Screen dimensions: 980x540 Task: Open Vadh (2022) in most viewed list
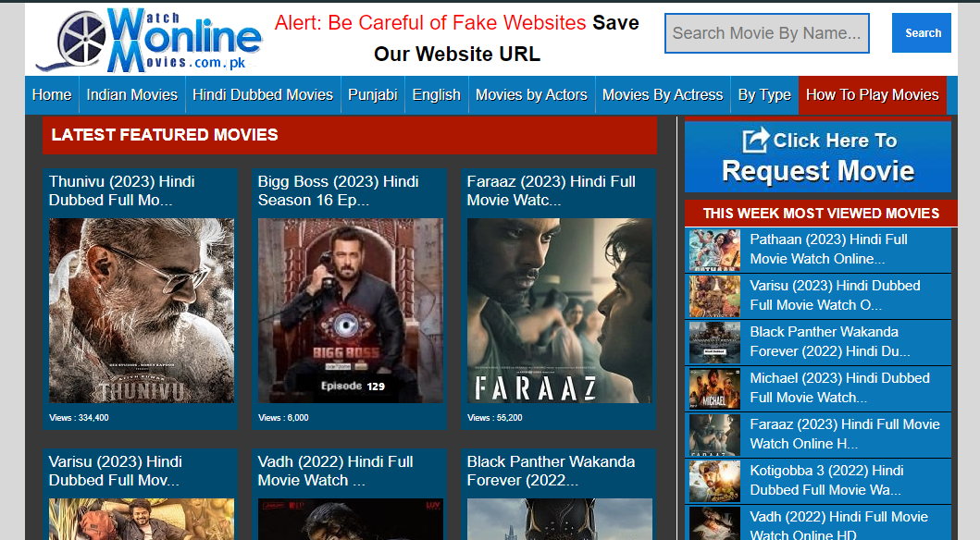click(838, 524)
